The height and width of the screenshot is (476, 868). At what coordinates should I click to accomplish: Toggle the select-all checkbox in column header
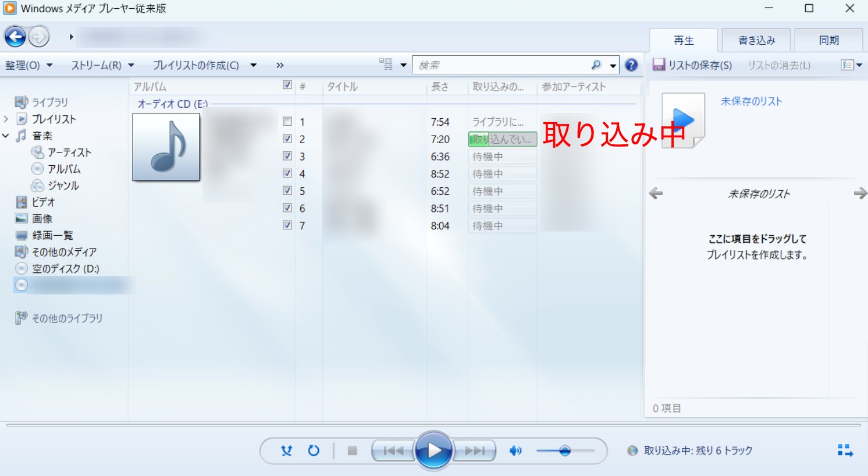287,85
